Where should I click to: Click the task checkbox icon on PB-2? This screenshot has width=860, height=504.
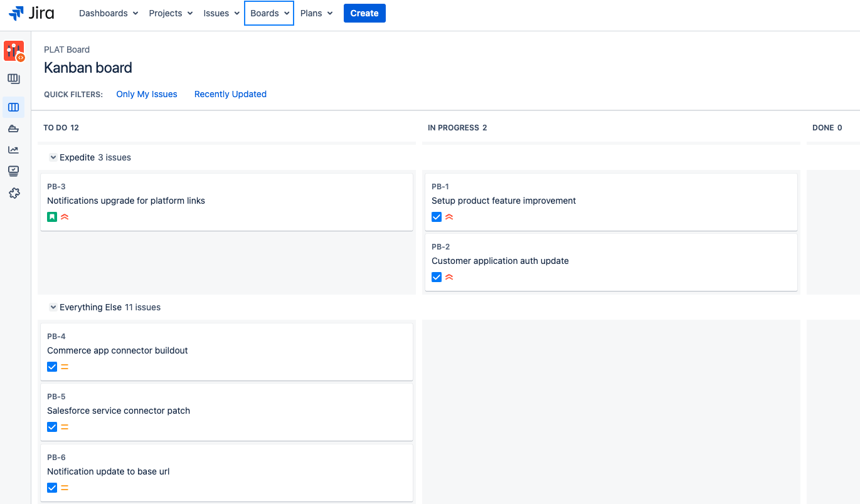pyautogui.click(x=437, y=277)
